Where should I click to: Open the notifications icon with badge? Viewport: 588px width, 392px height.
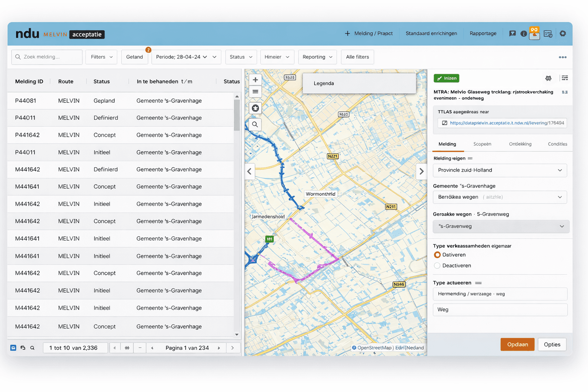point(534,34)
